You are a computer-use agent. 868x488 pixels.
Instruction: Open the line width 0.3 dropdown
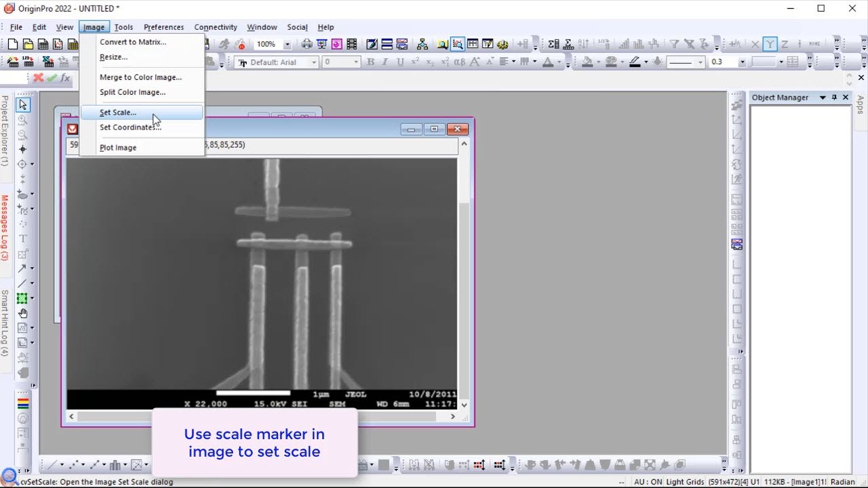coord(742,62)
